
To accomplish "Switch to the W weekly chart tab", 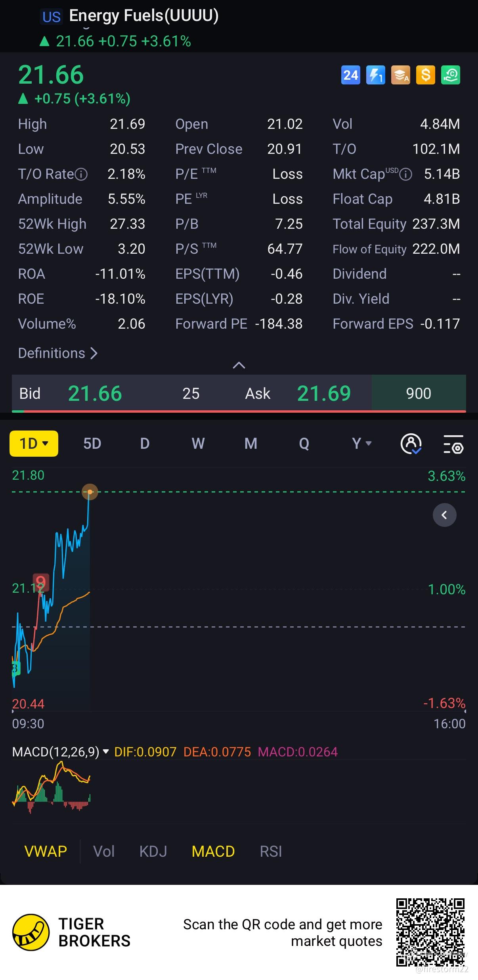I will 198,444.
